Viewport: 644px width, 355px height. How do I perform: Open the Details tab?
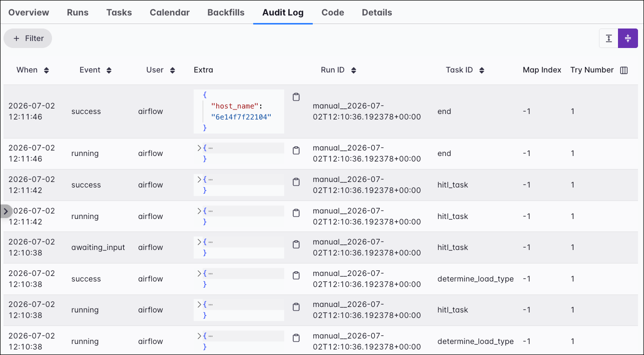[x=377, y=12]
